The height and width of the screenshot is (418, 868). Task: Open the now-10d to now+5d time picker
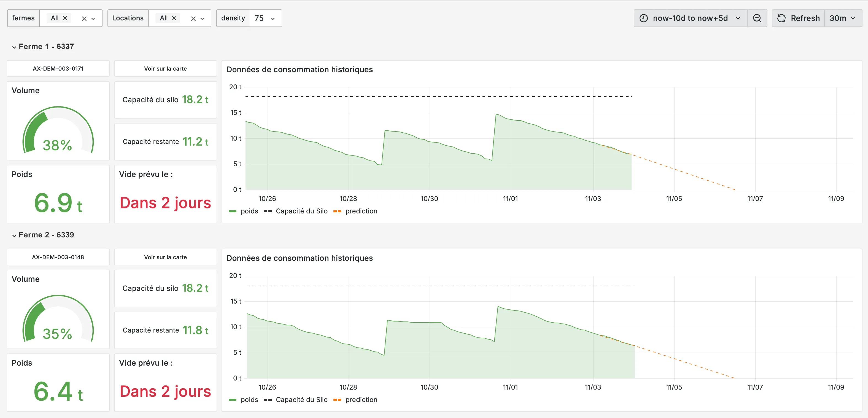(x=691, y=18)
